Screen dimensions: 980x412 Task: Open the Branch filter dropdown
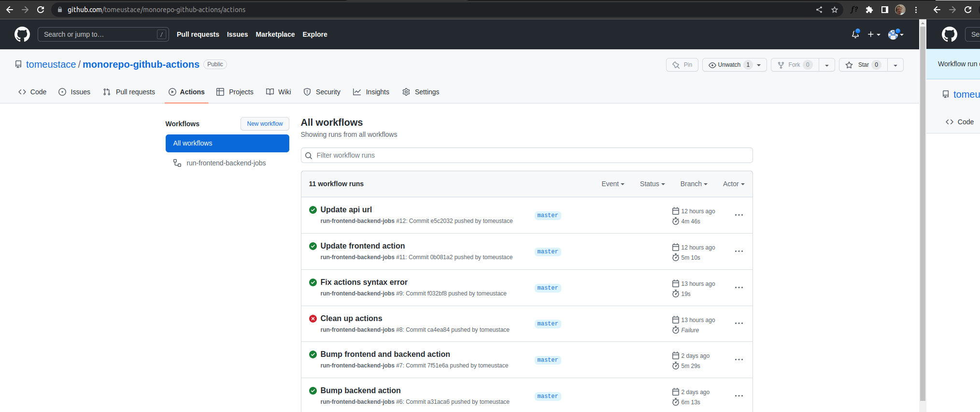pos(694,184)
